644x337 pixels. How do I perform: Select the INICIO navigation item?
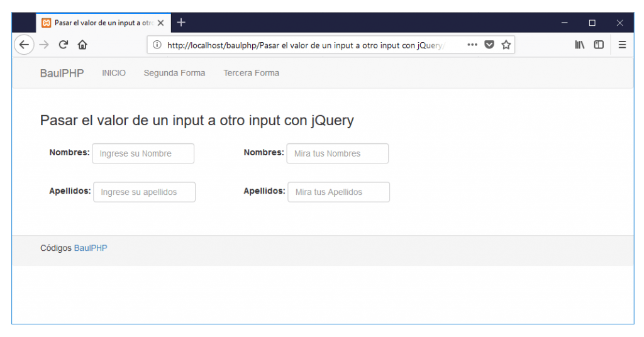114,73
